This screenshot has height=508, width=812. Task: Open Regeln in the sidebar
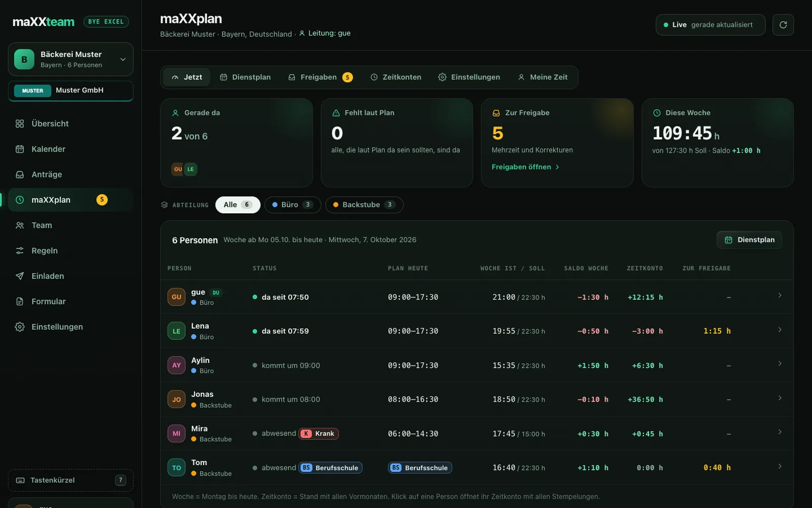click(x=71, y=250)
